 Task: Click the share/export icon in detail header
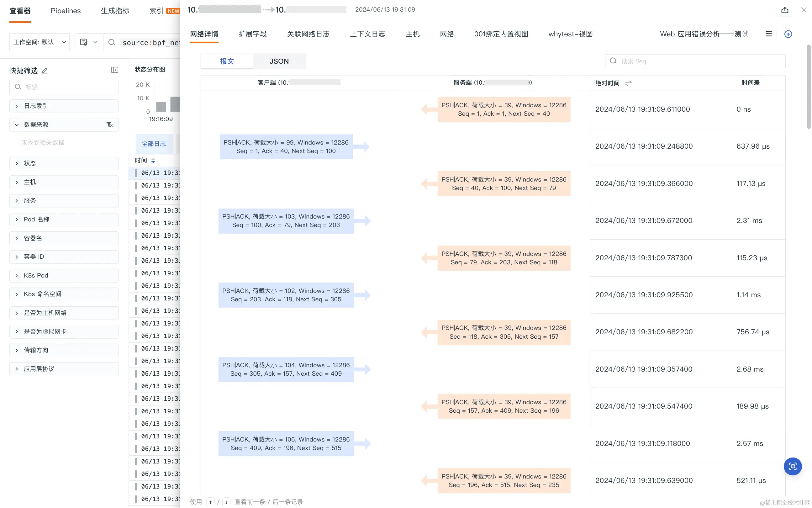(x=785, y=10)
